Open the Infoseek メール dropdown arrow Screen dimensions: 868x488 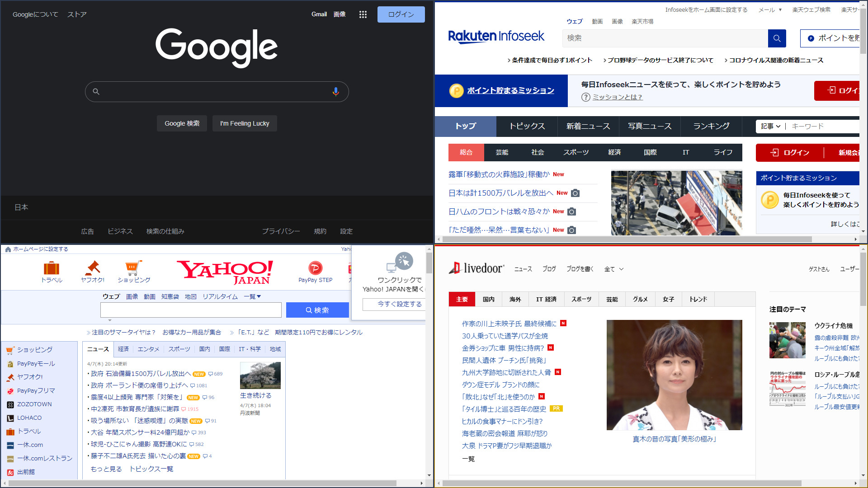click(x=780, y=10)
